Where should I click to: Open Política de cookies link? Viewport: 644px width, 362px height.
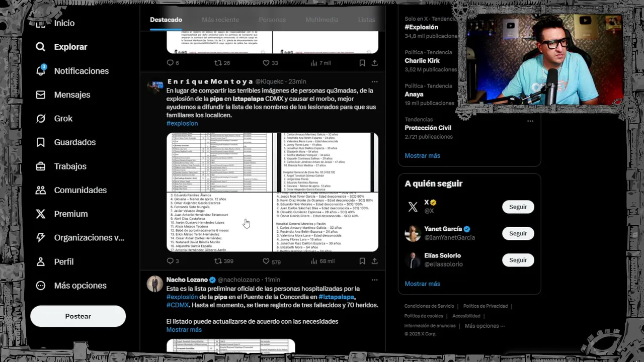tap(424, 316)
